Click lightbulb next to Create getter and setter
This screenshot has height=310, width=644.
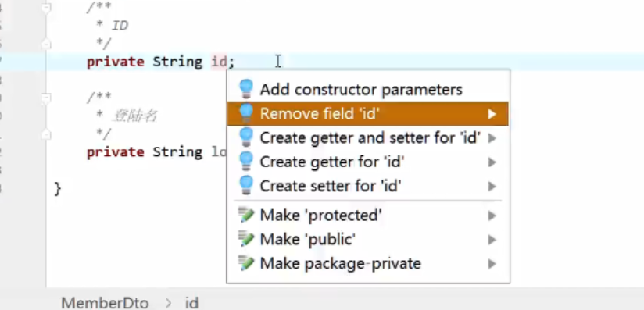(x=246, y=137)
